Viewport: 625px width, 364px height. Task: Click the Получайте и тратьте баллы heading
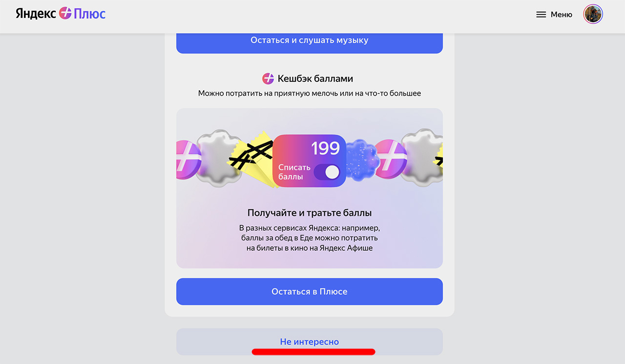pyautogui.click(x=309, y=213)
